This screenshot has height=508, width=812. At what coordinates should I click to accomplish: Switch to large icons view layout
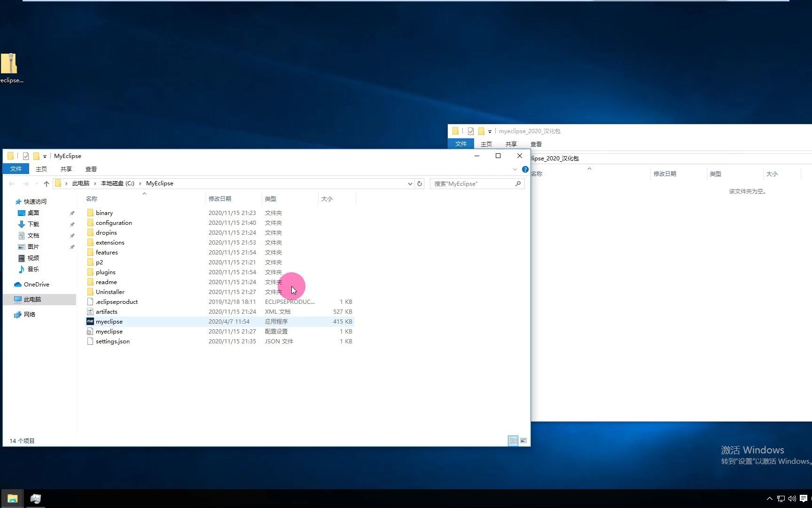point(523,441)
